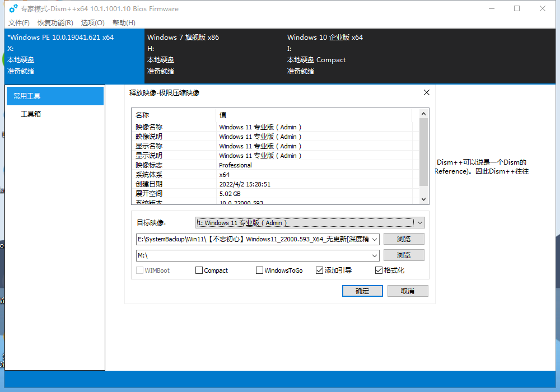Click the 取消 button
The width and height of the screenshot is (560, 392).
point(408,291)
